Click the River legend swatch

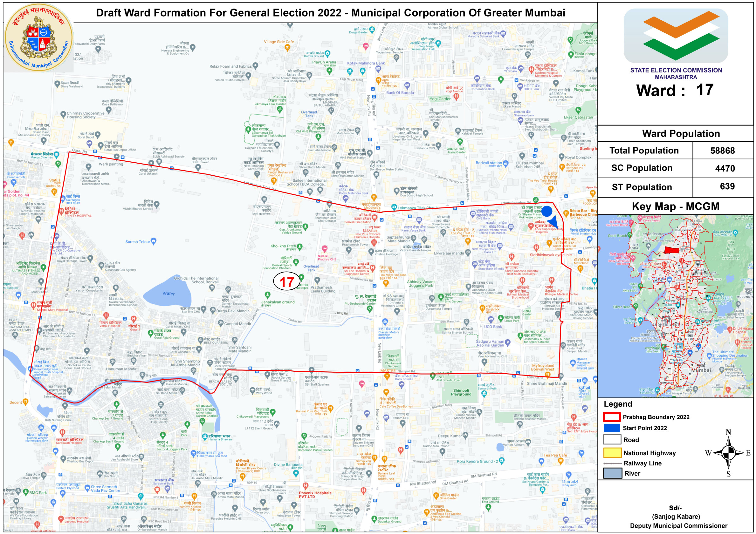tap(612, 473)
